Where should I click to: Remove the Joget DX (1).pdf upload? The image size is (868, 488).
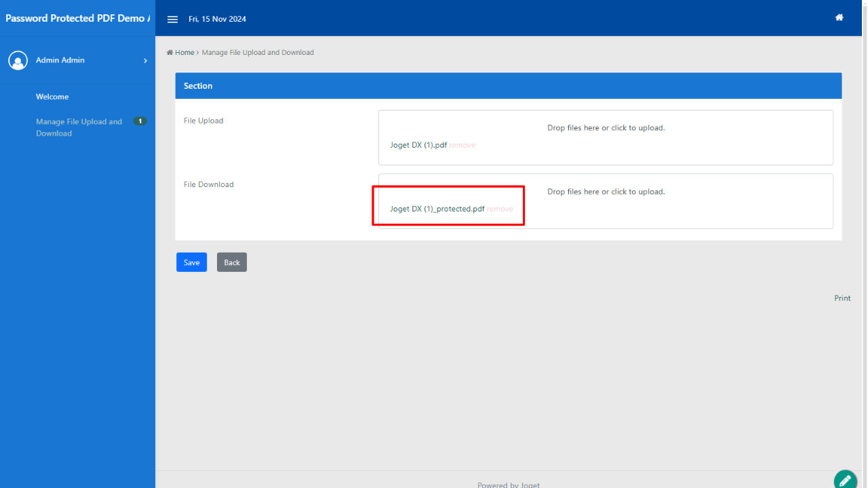pos(462,145)
